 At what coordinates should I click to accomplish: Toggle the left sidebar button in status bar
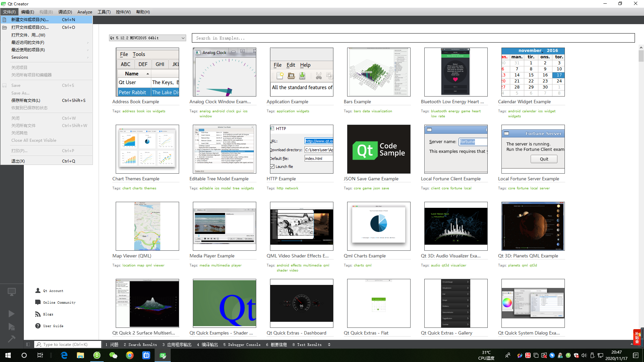tap(28, 344)
